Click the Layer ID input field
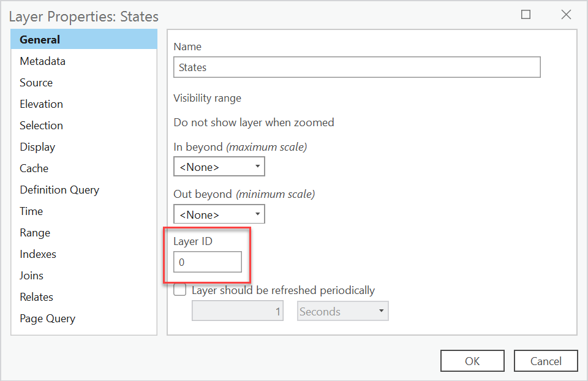Viewport: 588px width, 381px height. click(x=207, y=262)
